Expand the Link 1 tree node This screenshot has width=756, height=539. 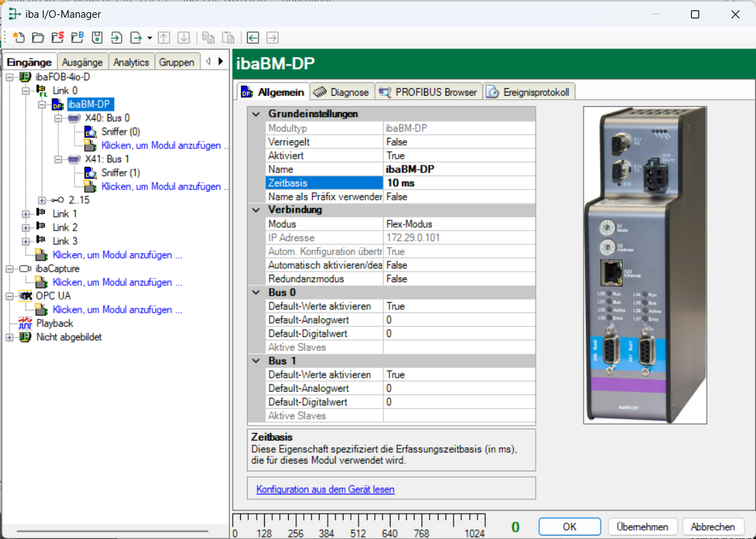click(x=26, y=214)
